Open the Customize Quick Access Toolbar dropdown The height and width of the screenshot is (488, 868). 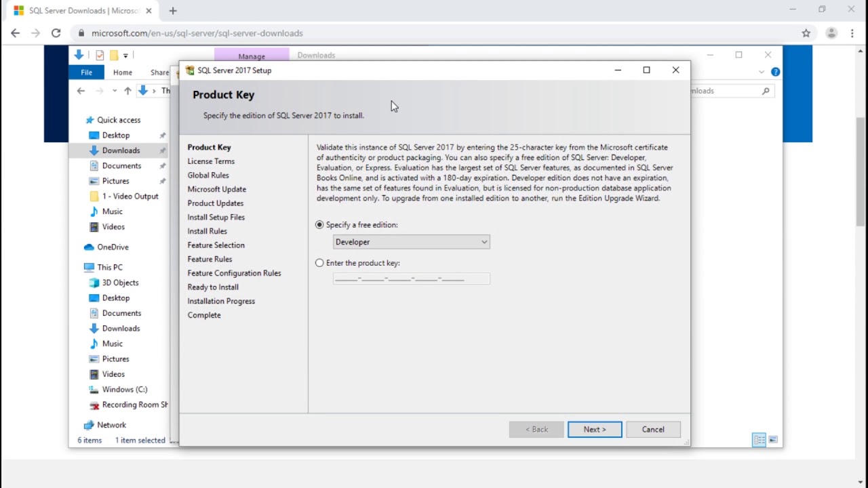coord(125,56)
